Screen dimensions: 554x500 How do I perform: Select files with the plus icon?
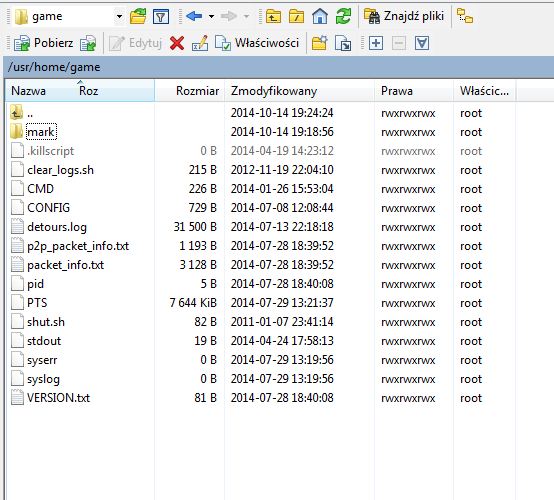tap(376, 43)
